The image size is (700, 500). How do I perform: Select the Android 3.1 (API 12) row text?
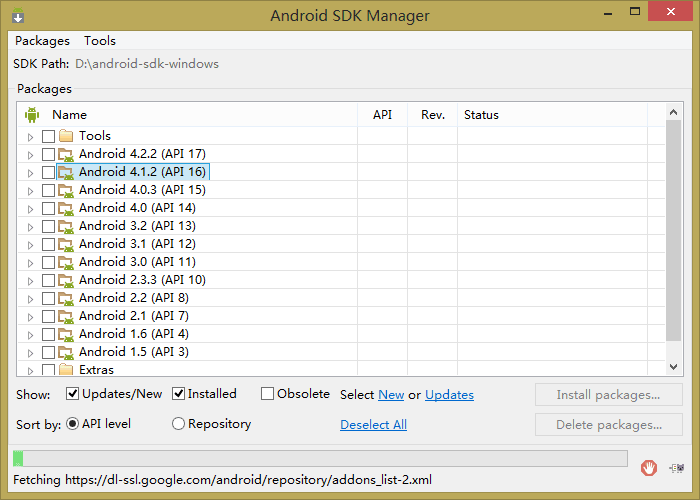pyautogui.click(x=137, y=244)
